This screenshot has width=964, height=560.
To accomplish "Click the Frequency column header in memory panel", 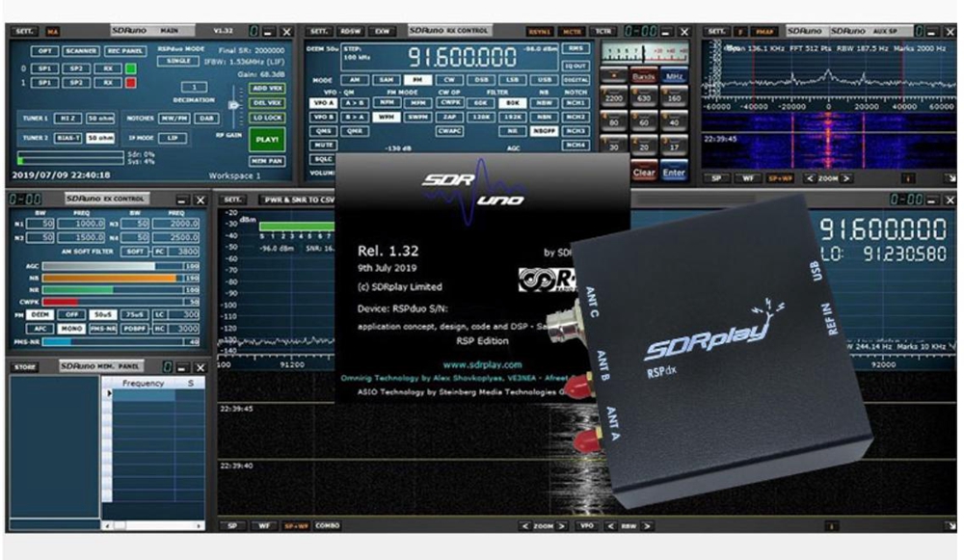I will pos(143,383).
